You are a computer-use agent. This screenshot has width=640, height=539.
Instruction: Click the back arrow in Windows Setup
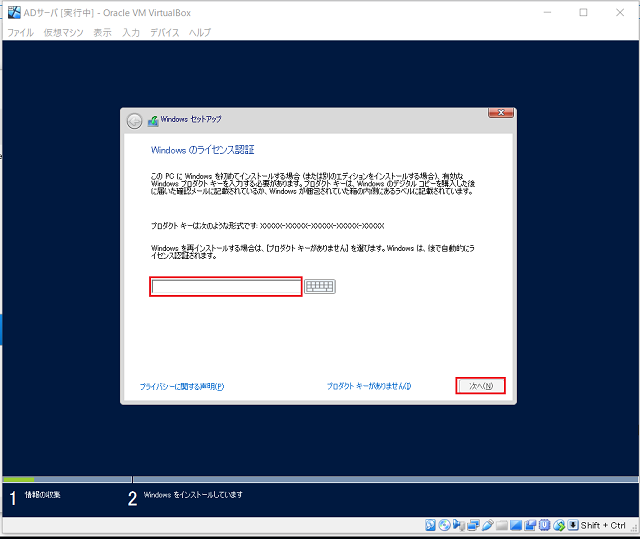coord(134,121)
